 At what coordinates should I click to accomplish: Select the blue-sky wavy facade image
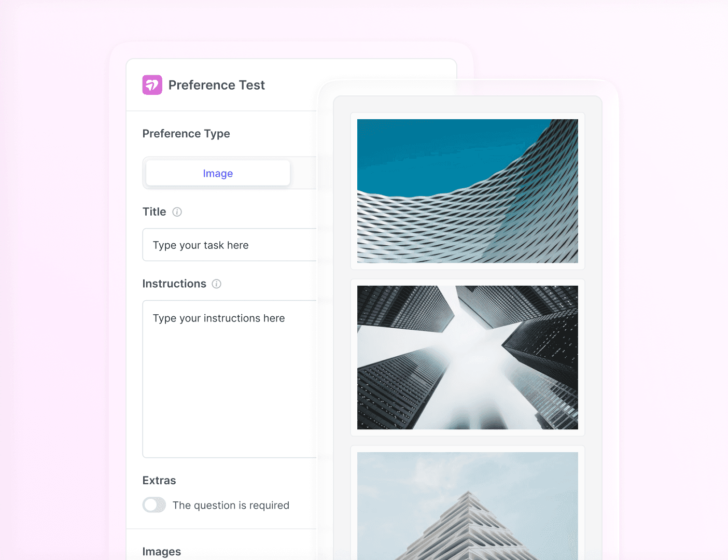click(x=468, y=191)
